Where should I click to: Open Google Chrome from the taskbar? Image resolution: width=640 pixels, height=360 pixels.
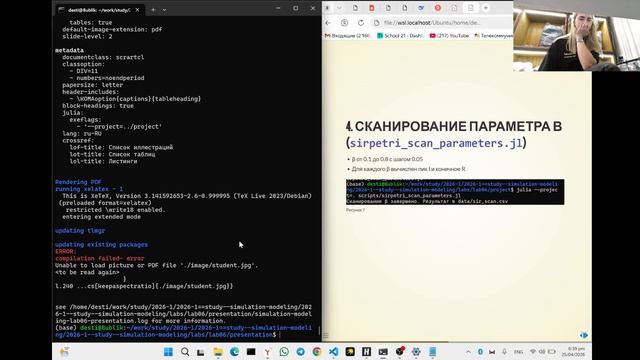[317, 352]
